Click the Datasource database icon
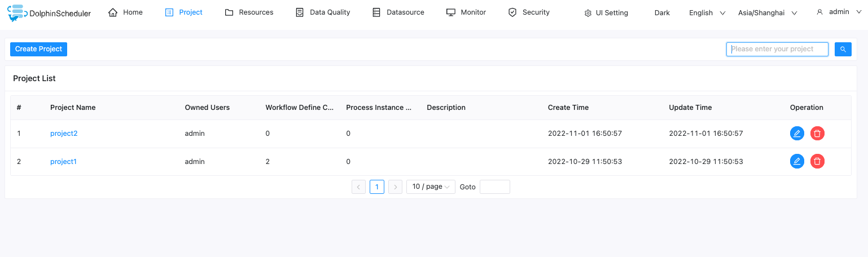This screenshot has width=868, height=257. (x=376, y=12)
